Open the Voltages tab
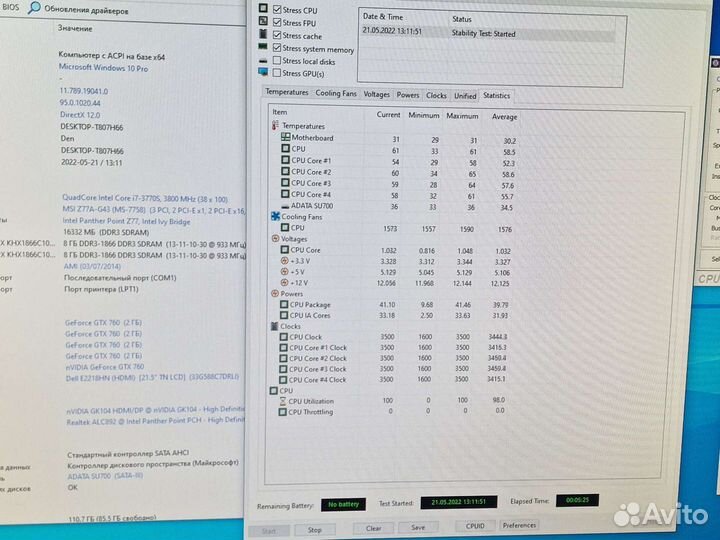Viewport: 720px width, 540px height. (377, 94)
